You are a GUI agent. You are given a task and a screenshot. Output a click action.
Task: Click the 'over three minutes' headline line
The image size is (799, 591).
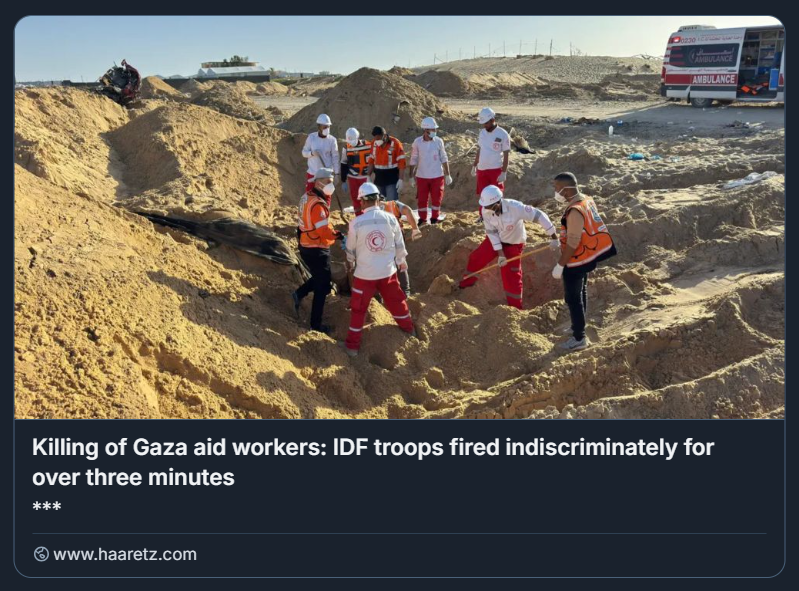coord(133,477)
